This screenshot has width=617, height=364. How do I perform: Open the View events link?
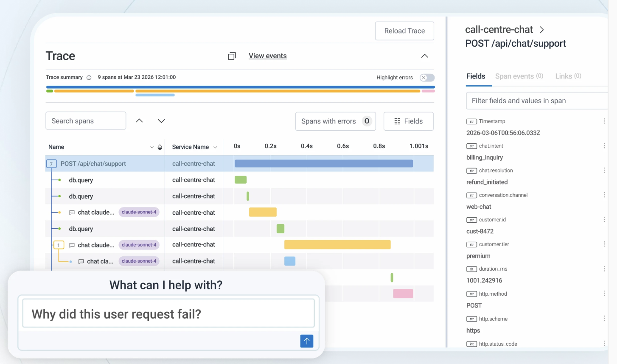268,56
